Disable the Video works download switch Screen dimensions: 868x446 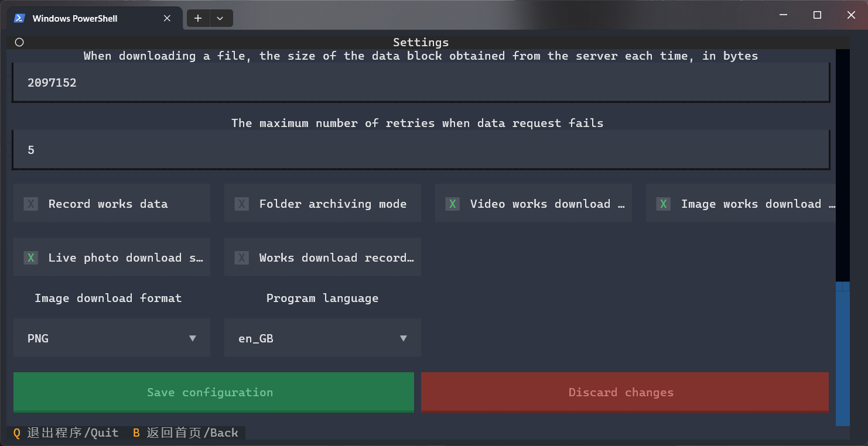(x=453, y=204)
